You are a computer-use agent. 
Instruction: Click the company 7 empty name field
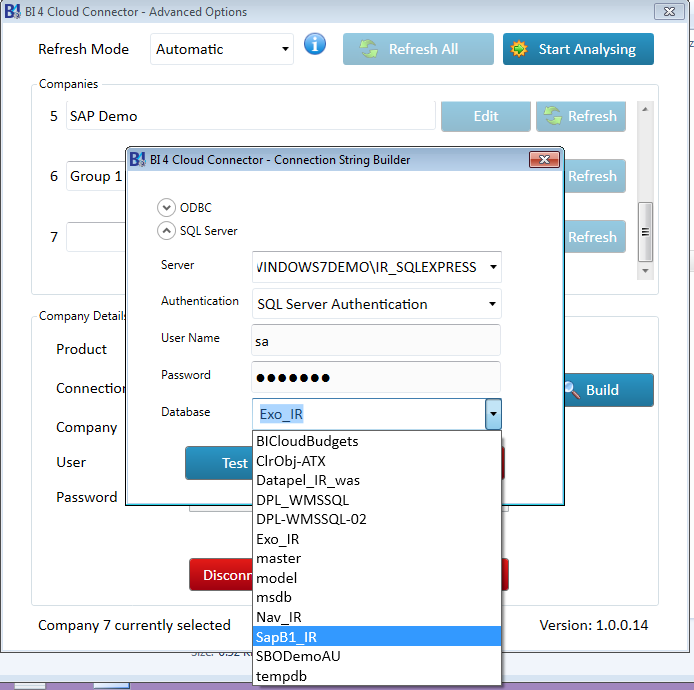pyautogui.click(x=96, y=237)
